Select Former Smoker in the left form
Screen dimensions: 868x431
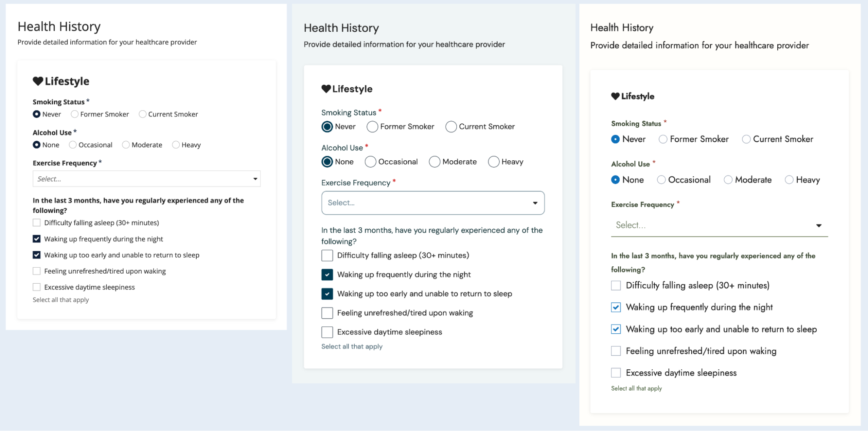tap(75, 114)
